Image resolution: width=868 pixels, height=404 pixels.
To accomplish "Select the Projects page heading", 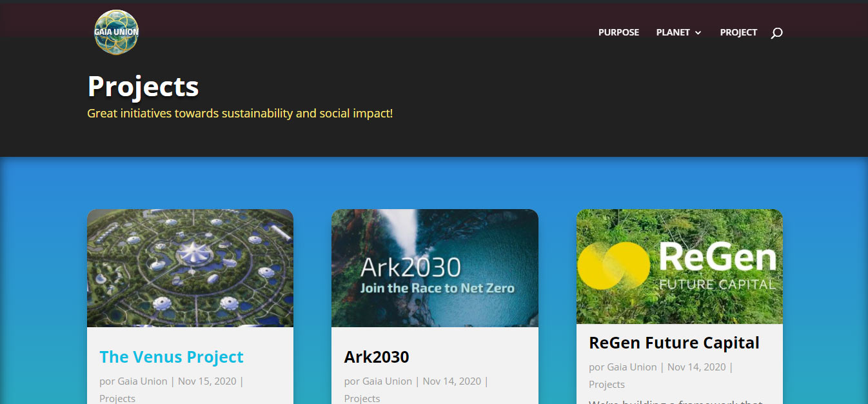I will (143, 86).
